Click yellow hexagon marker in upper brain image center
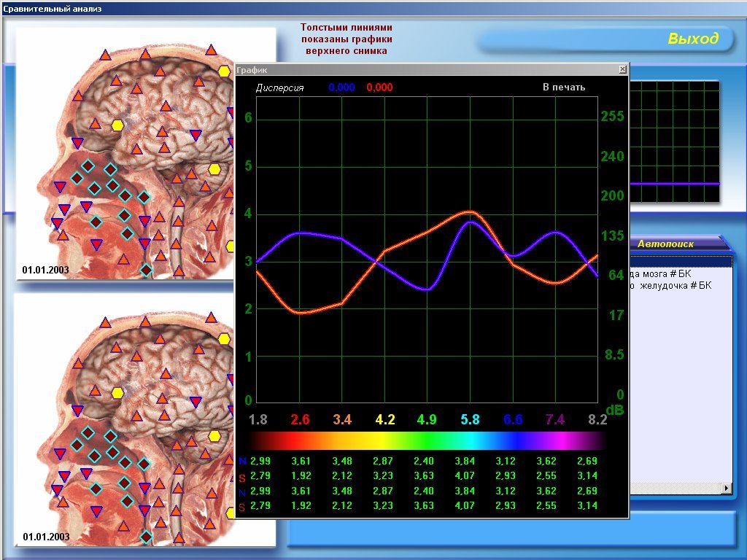This screenshot has width=747, height=560. point(117,125)
